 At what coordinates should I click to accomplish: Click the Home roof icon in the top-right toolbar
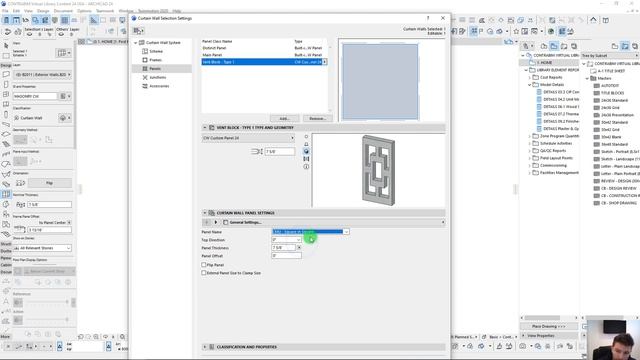pyautogui.click(x=593, y=20)
